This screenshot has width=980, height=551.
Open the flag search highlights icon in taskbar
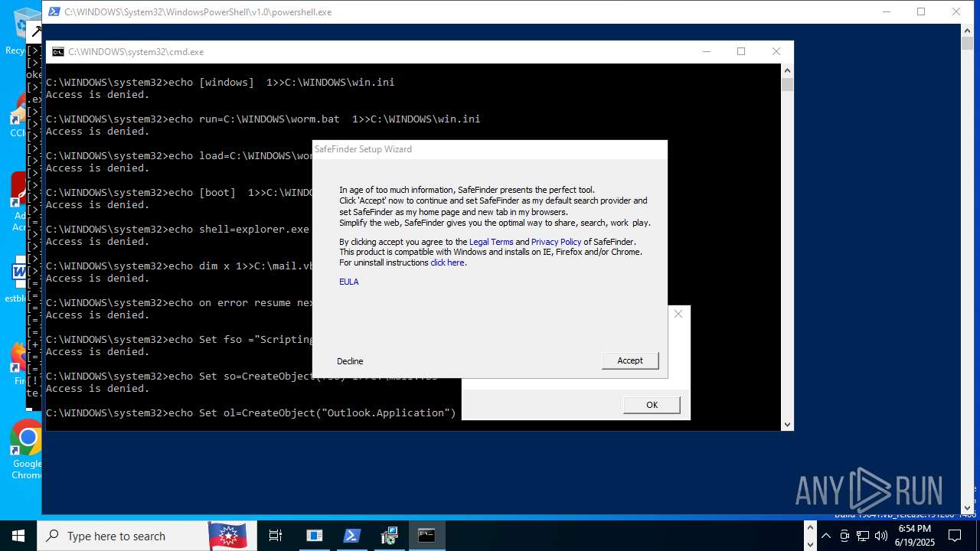tap(228, 536)
